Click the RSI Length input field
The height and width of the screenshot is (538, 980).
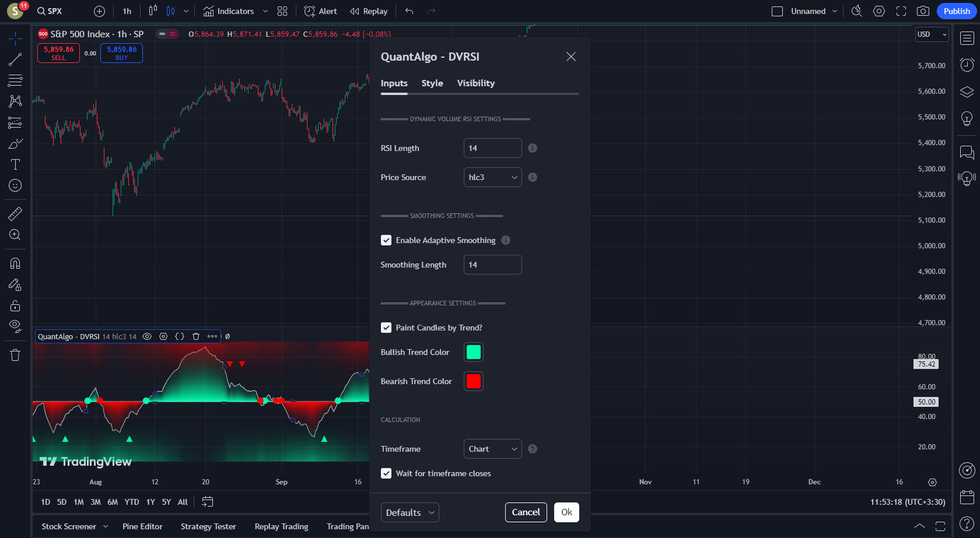492,148
